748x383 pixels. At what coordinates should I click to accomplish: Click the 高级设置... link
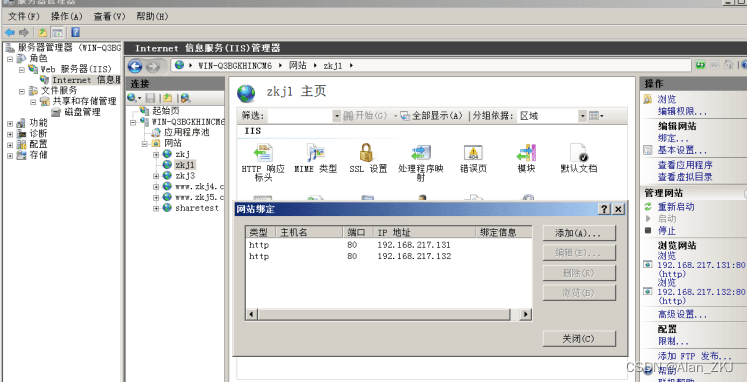coord(682,315)
